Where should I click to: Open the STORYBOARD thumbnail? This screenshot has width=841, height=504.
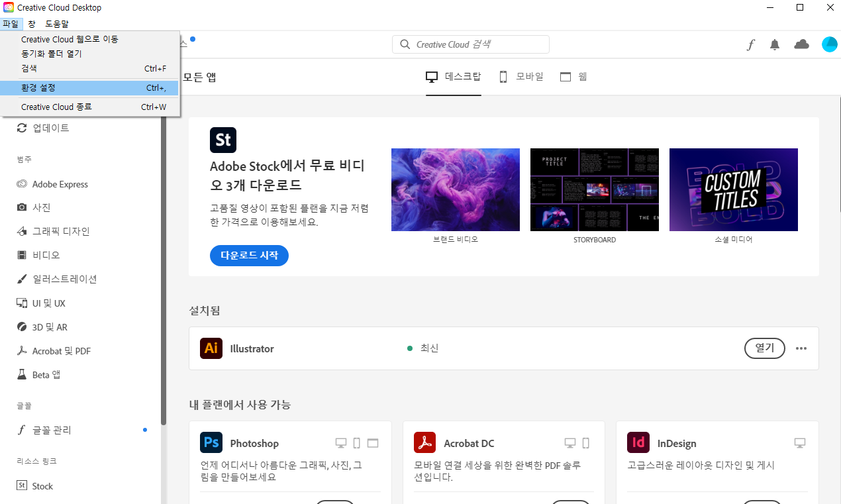coord(595,189)
